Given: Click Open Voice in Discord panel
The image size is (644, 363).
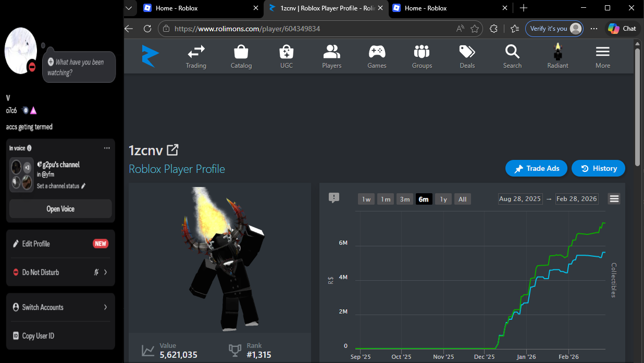Looking at the screenshot, I should pyautogui.click(x=60, y=209).
